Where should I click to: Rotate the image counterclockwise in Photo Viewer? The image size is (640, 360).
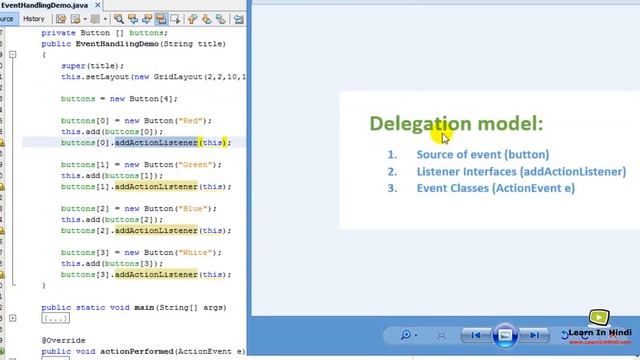[x=565, y=335]
